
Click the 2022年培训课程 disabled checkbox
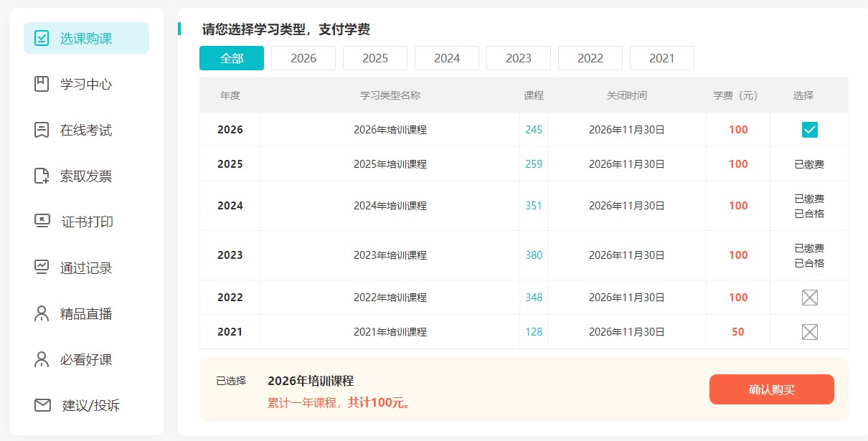click(x=810, y=298)
